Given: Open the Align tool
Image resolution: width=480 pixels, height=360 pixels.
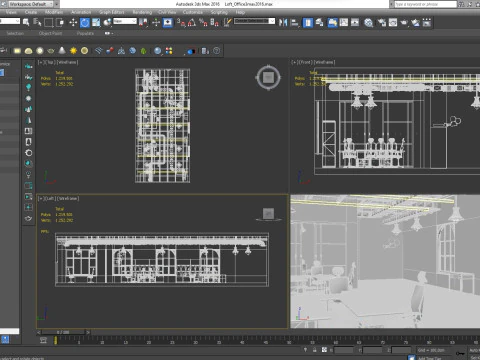Looking at the screenshot, I should (295, 23).
